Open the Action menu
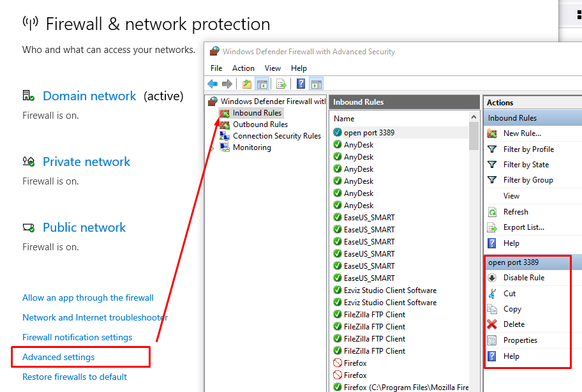This screenshot has height=392, width=582. pos(244,68)
